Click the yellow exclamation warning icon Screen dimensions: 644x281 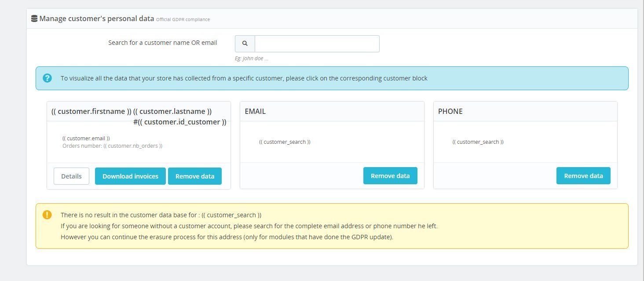(47, 215)
